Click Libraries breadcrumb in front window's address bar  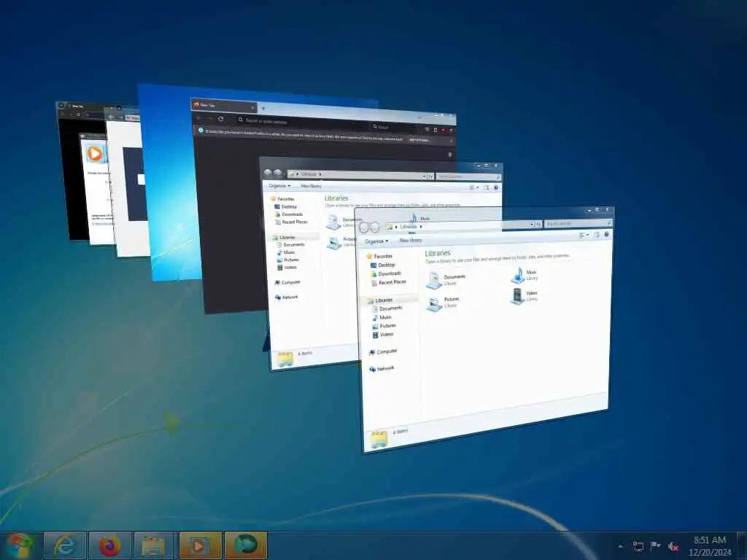(409, 227)
